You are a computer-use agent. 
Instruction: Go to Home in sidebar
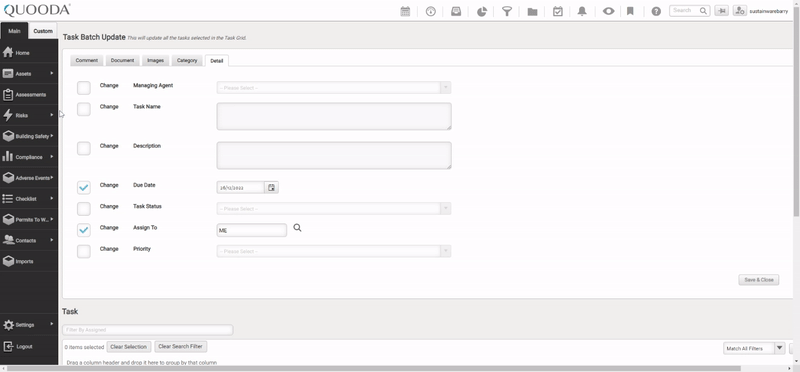29,53
